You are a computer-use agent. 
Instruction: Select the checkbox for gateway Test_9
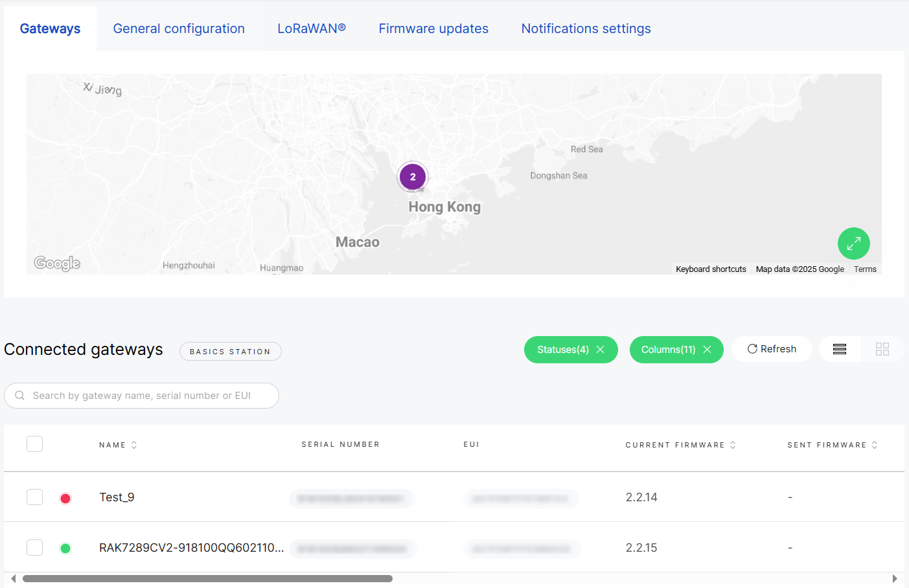(34, 497)
